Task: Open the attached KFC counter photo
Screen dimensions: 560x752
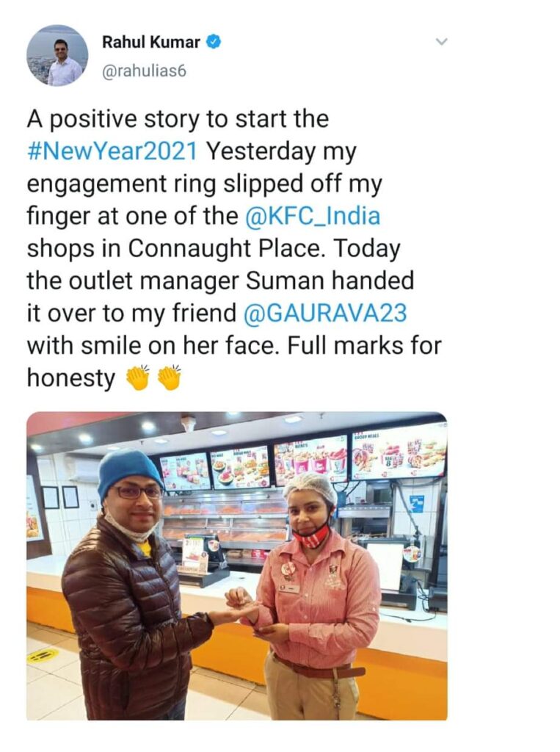Action: coord(237,566)
